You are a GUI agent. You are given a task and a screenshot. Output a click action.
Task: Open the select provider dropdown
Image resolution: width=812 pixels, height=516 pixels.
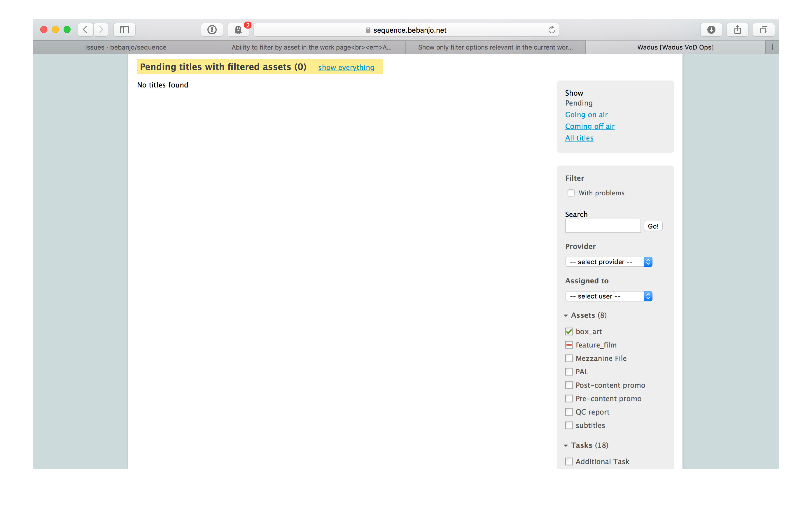(x=608, y=262)
